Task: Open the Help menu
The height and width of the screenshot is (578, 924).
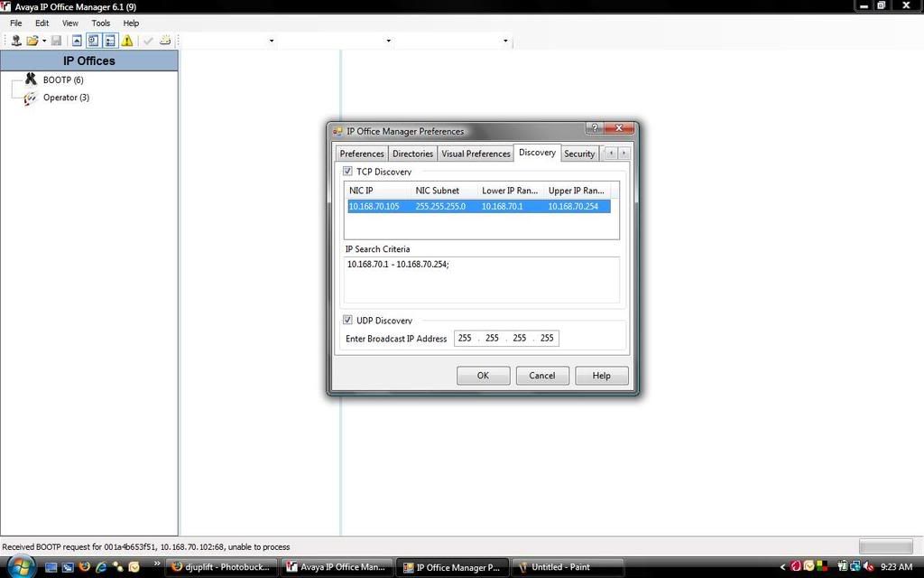Action: tap(131, 23)
